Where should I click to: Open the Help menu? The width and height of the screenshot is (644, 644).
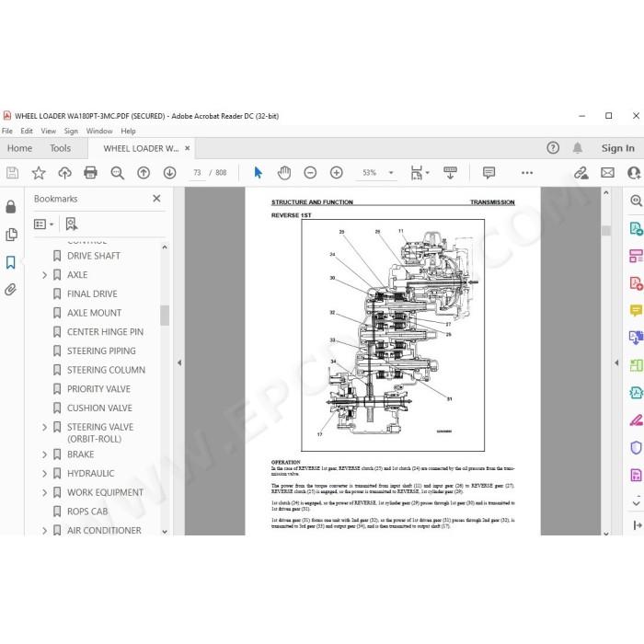pos(128,131)
